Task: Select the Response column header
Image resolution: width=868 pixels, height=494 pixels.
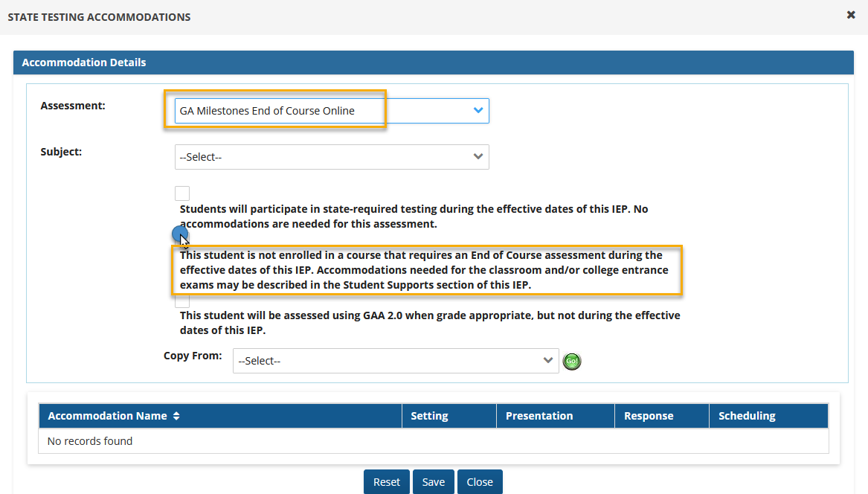Action: coord(648,417)
